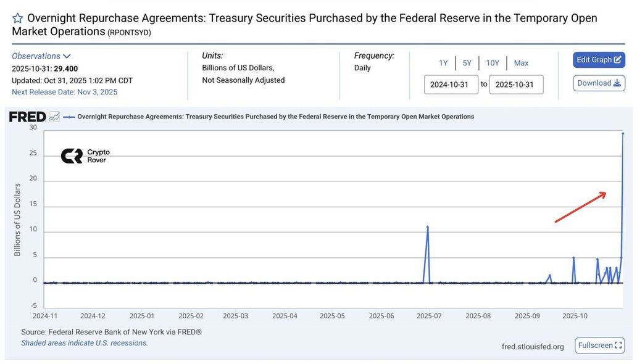Click the end date field 2025-10-31
Viewport: 637px width, 364px height.
(516, 85)
